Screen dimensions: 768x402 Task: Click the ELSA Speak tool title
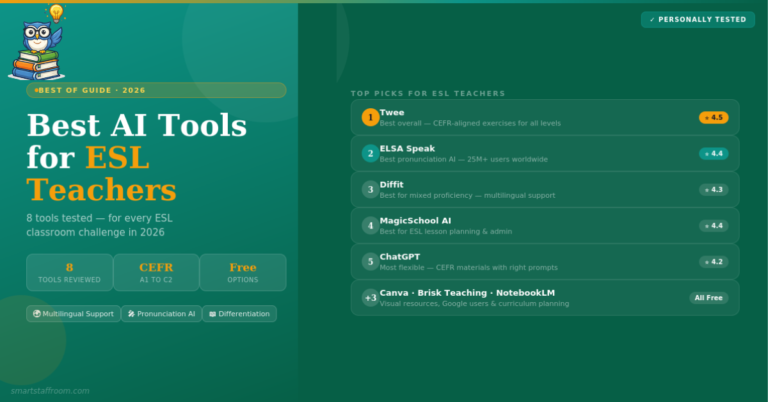click(x=407, y=149)
